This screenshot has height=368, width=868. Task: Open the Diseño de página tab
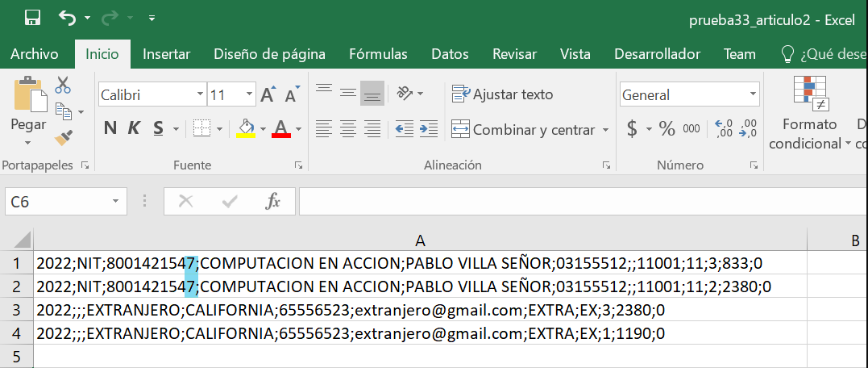pos(270,54)
